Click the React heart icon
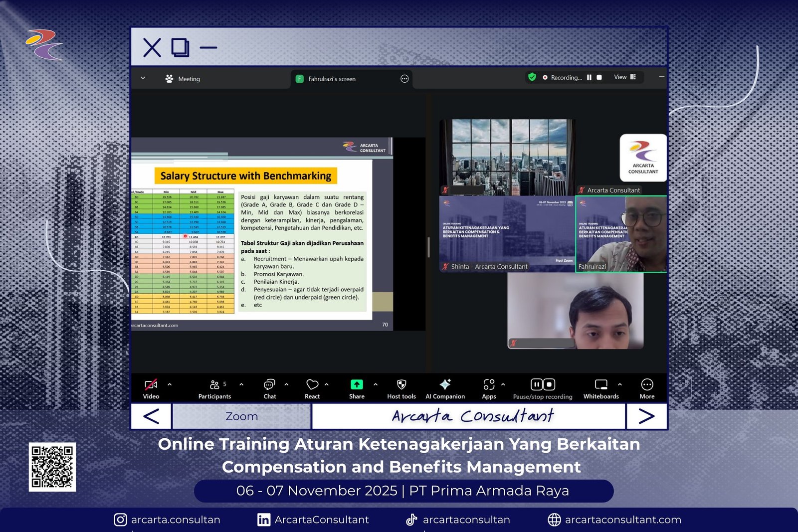 click(x=312, y=385)
